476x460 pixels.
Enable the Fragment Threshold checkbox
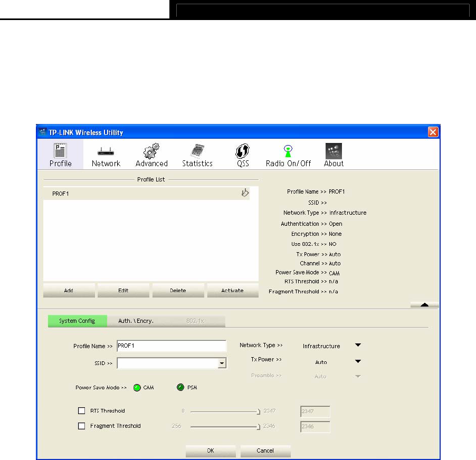point(81,426)
